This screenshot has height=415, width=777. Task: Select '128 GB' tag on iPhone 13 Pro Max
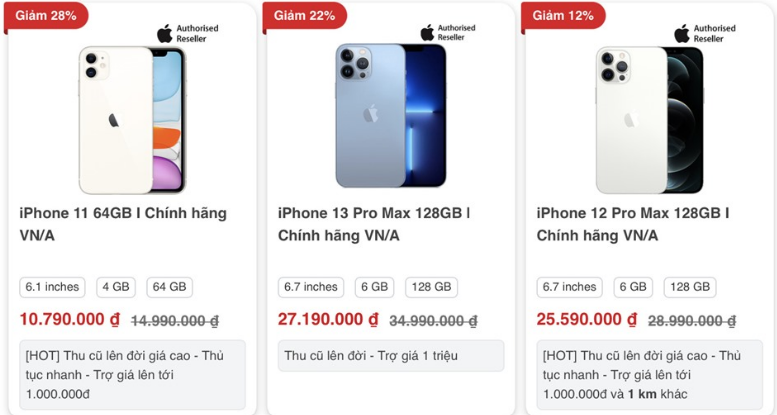pos(432,287)
